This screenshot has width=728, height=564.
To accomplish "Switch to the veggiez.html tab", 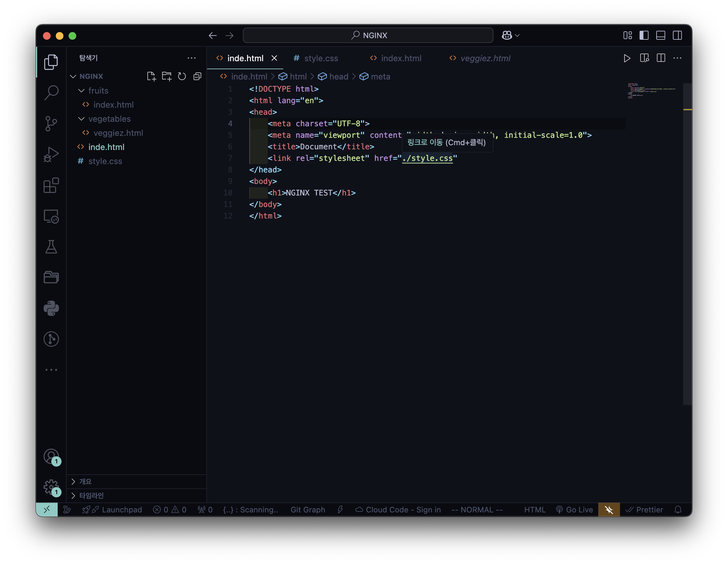I will click(485, 58).
